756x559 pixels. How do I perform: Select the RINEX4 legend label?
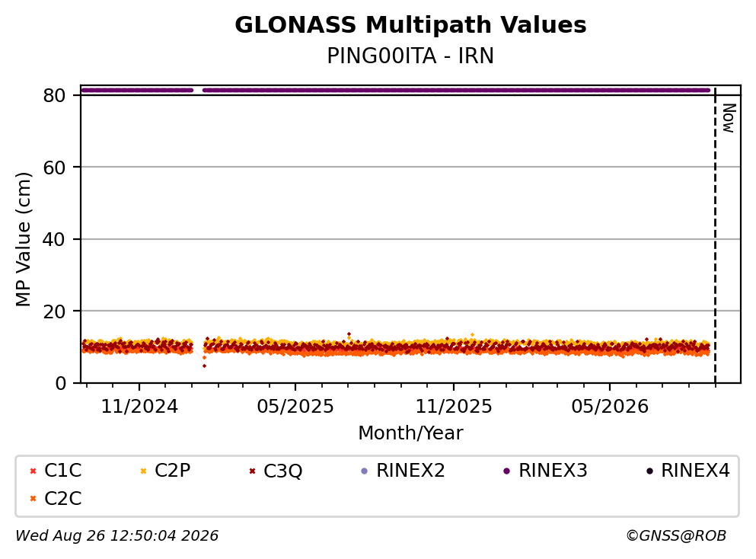click(x=695, y=470)
